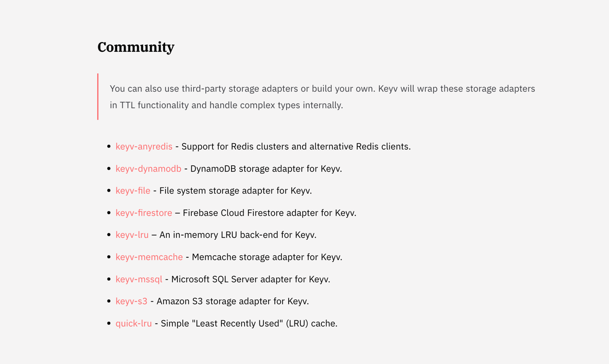Open the keyv-dynamodb link
Screen dimensions: 609x364
(x=148, y=169)
